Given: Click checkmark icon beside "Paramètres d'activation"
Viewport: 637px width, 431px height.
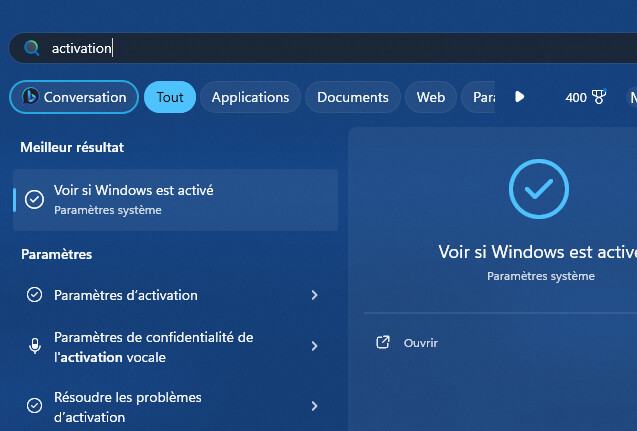Looking at the screenshot, I should click(34, 295).
